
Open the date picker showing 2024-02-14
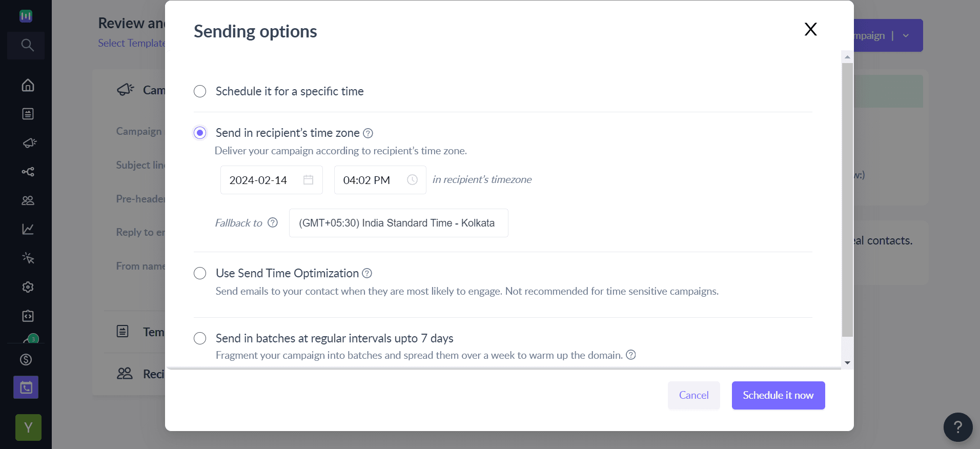pyautogui.click(x=271, y=180)
